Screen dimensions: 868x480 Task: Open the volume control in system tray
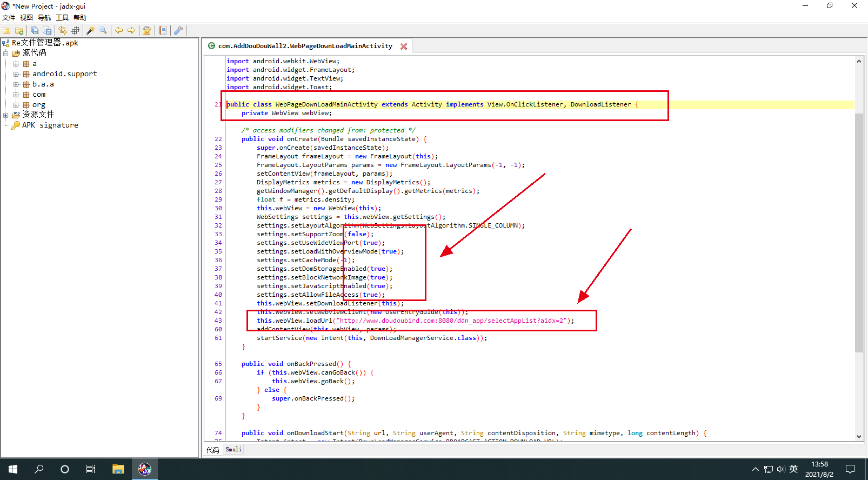[x=781, y=469]
